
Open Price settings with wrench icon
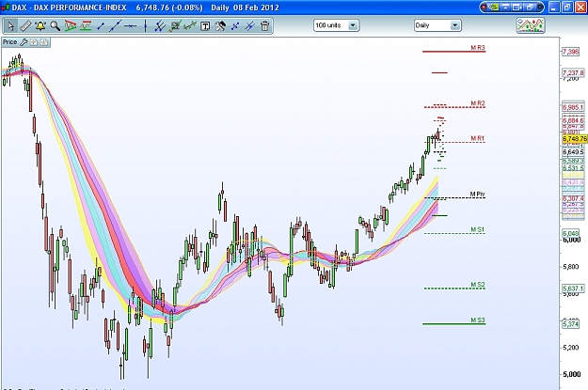coord(24,42)
